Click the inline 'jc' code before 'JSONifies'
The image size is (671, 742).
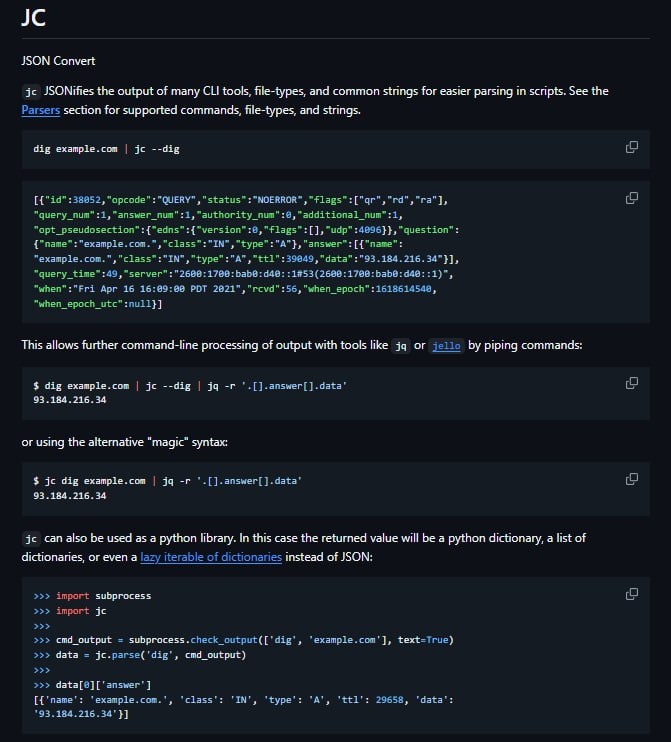tap(30, 91)
